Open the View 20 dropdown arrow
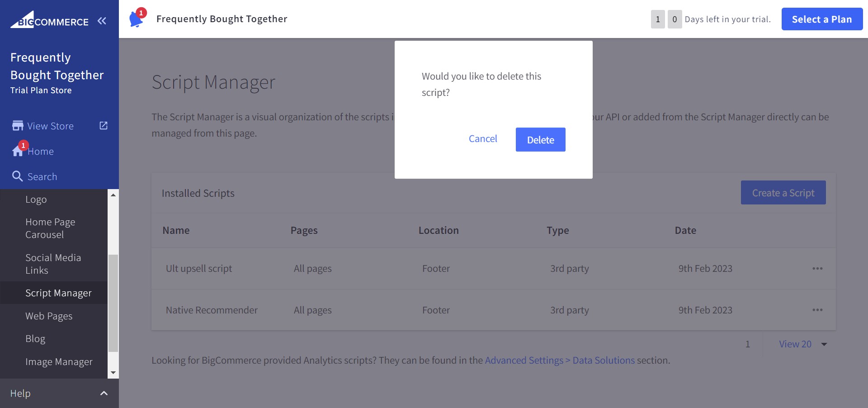The height and width of the screenshot is (408, 868). [824, 345]
